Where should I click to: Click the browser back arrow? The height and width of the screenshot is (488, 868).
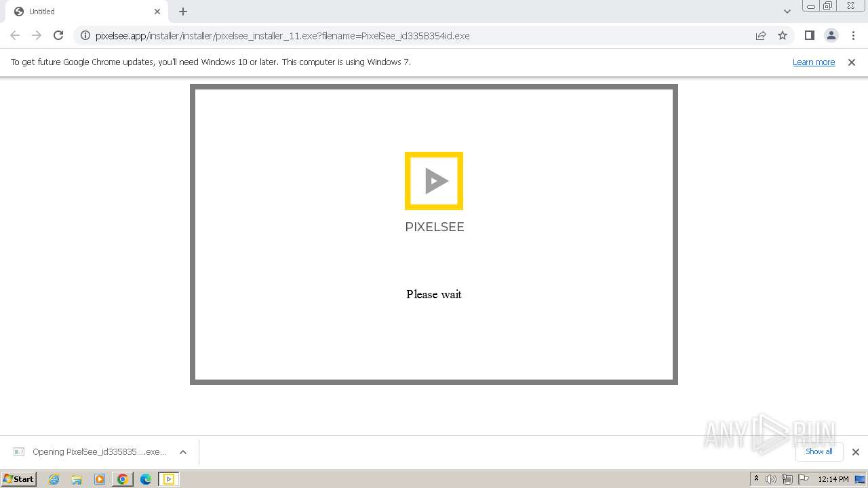click(x=15, y=35)
